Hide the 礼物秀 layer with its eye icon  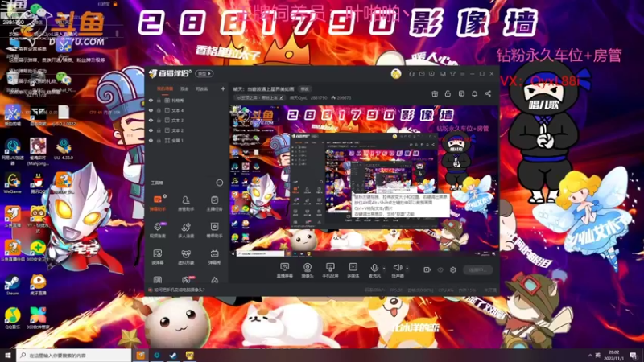151,101
